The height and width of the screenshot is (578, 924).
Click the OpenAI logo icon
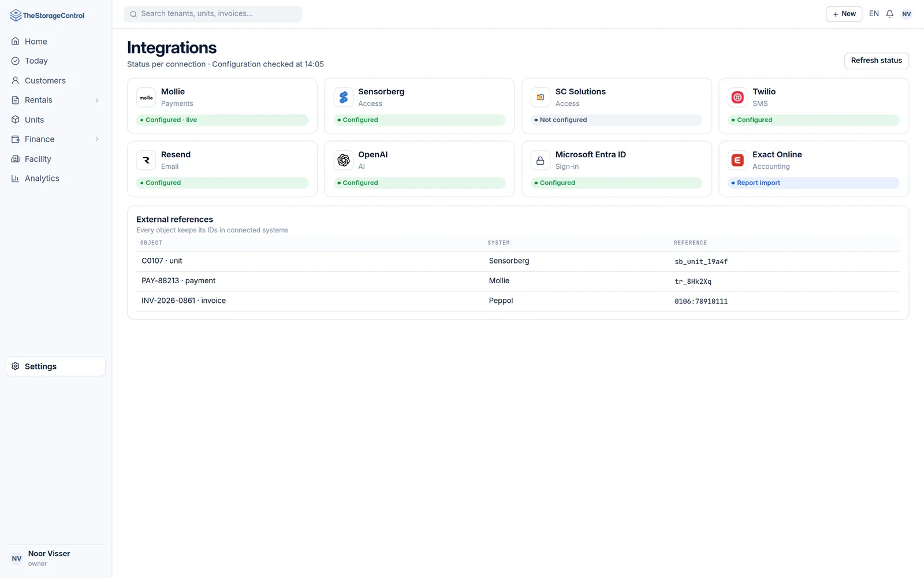tap(344, 160)
